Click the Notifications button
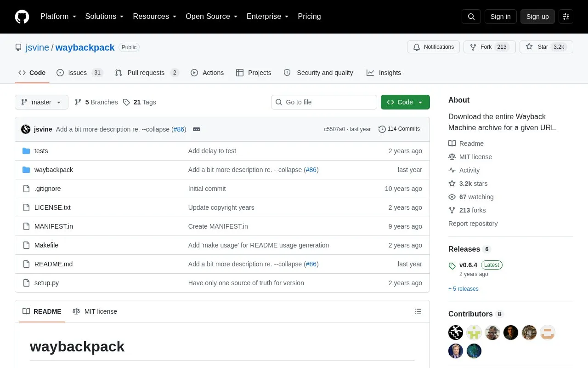588x368 pixels. click(433, 47)
